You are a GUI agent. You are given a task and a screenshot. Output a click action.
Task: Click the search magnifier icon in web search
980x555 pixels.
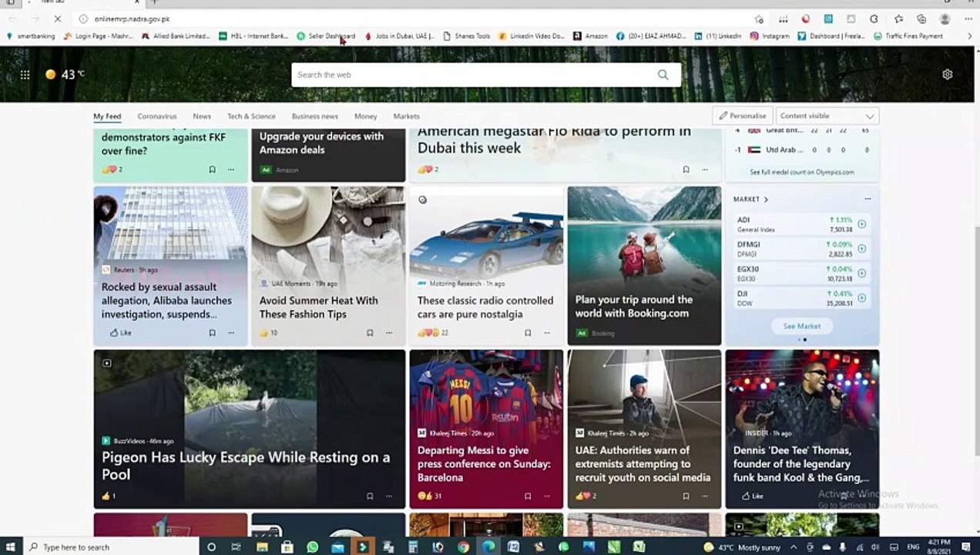point(663,75)
